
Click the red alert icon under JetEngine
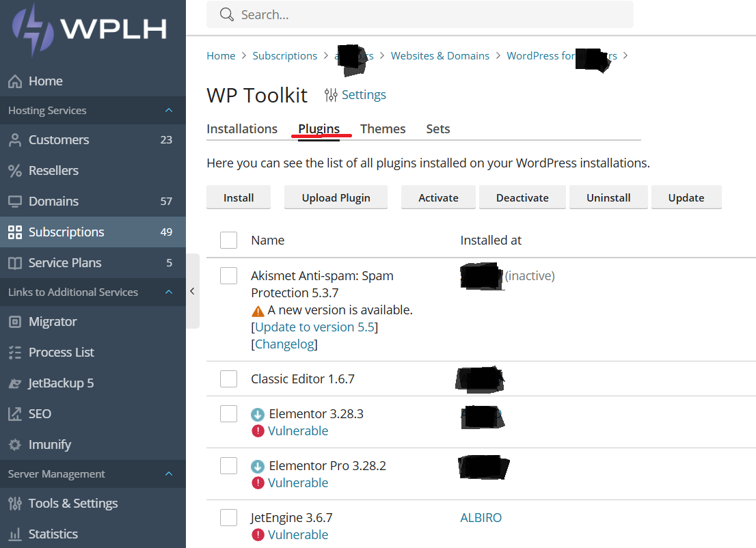(x=258, y=535)
